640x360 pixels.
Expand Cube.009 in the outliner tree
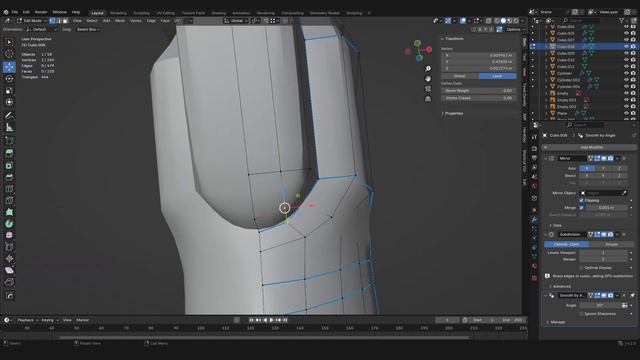tap(546, 53)
